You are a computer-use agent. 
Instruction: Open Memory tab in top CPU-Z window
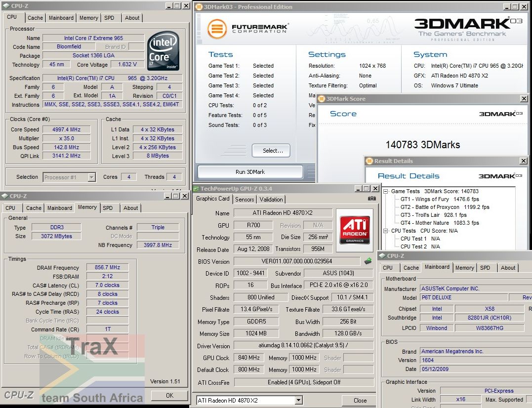point(89,18)
